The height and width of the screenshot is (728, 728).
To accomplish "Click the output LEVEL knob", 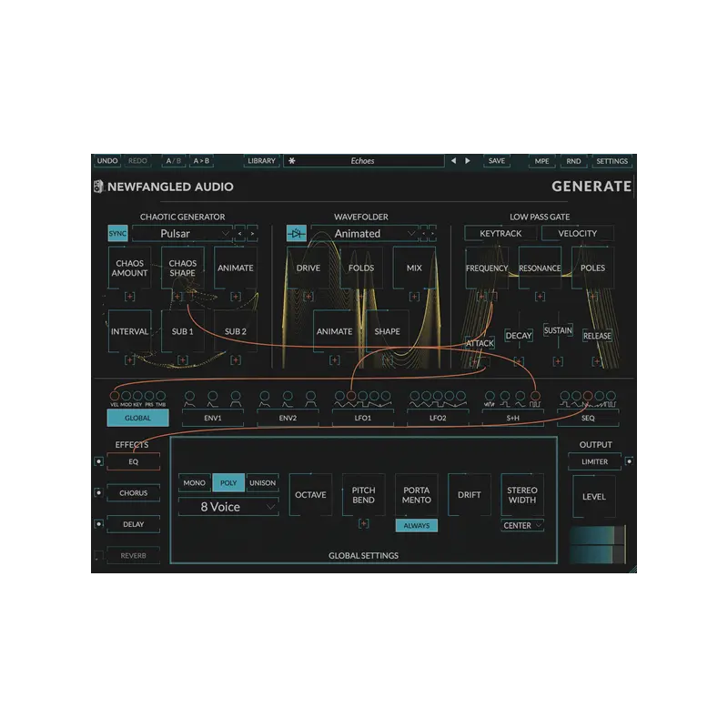I will (x=594, y=496).
